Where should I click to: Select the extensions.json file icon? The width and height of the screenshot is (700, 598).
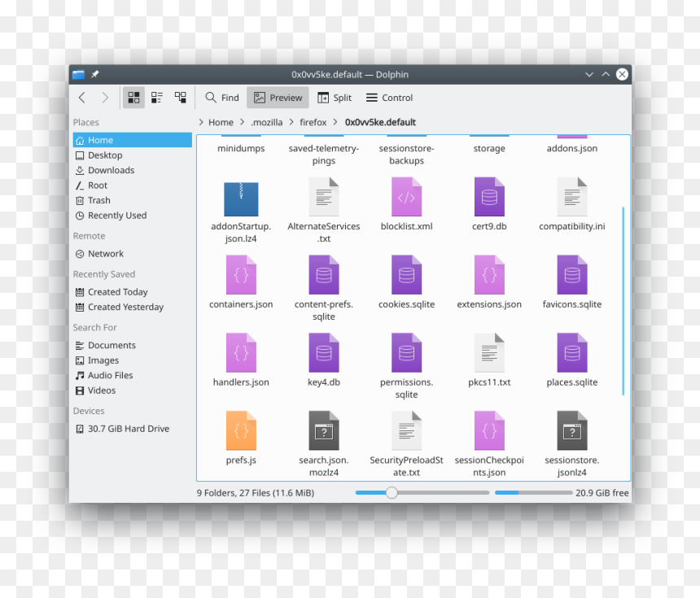tap(489, 275)
